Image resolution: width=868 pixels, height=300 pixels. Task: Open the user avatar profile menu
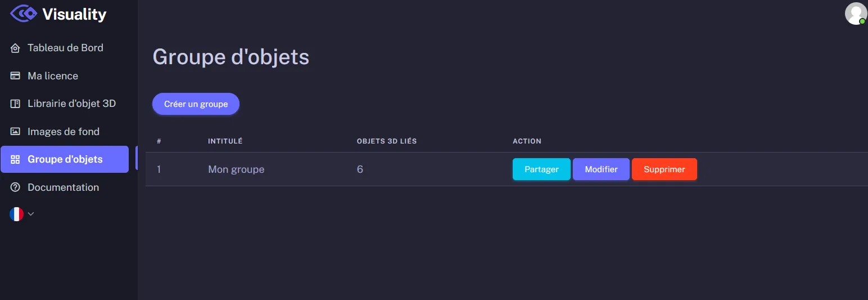(856, 14)
